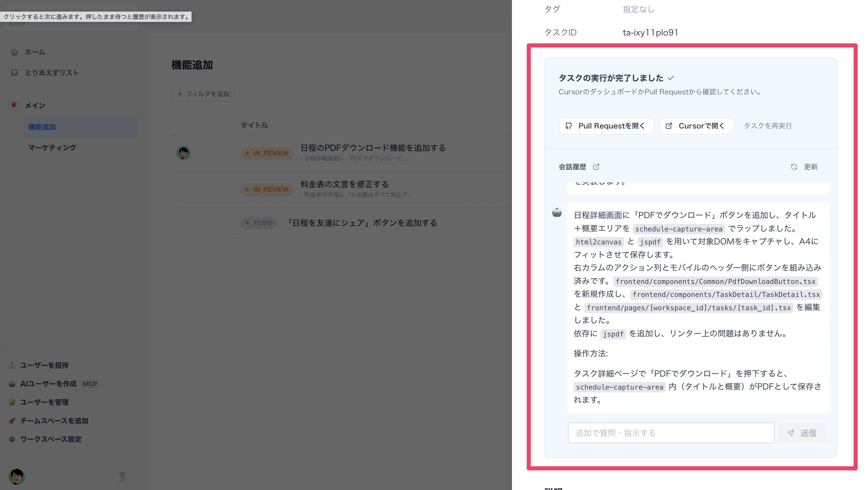Click assignee avatar on PDF download task

(183, 153)
